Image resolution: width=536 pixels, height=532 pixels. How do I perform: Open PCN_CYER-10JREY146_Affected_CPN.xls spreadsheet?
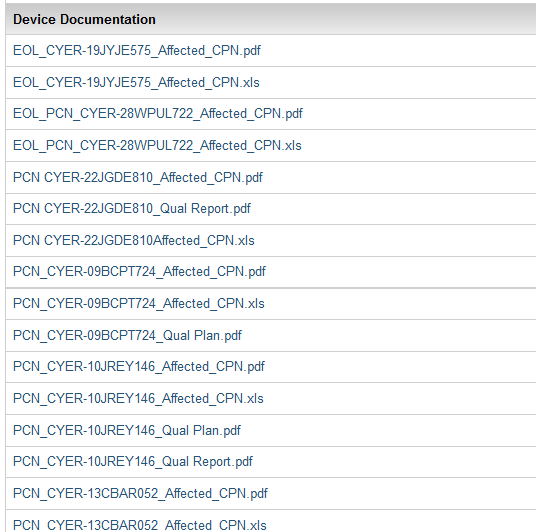(138, 399)
